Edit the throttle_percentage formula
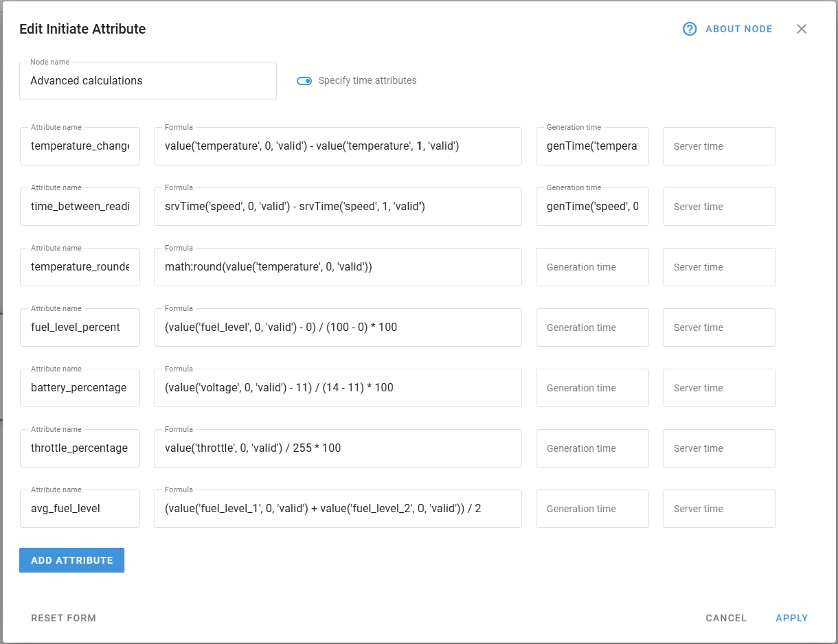838x644 pixels. tap(338, 448)
